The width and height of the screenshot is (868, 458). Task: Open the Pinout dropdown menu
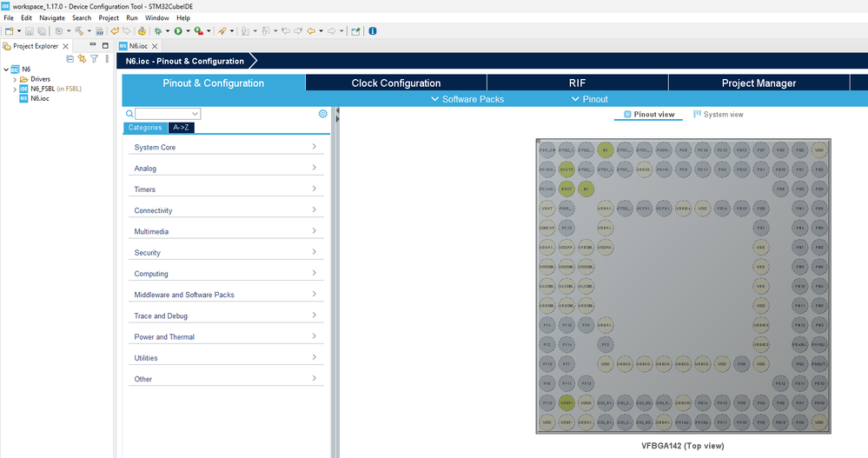click(x=590, y=99)
